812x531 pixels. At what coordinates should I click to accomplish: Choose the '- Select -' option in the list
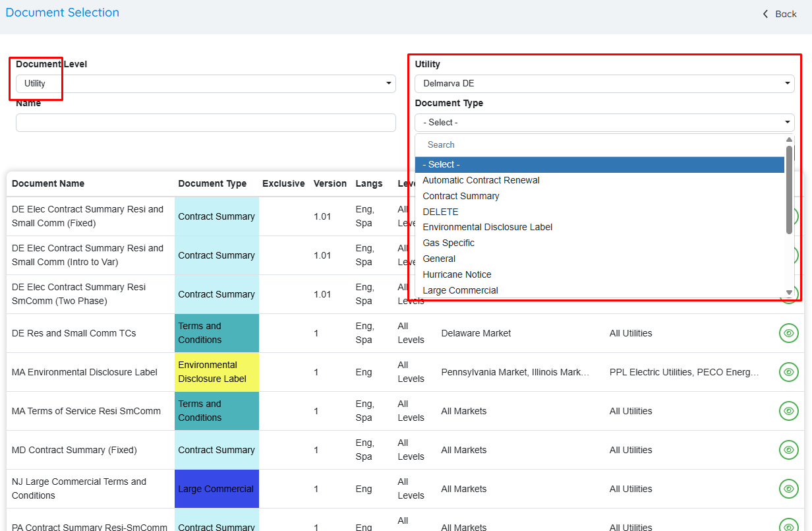pos(600,165)
